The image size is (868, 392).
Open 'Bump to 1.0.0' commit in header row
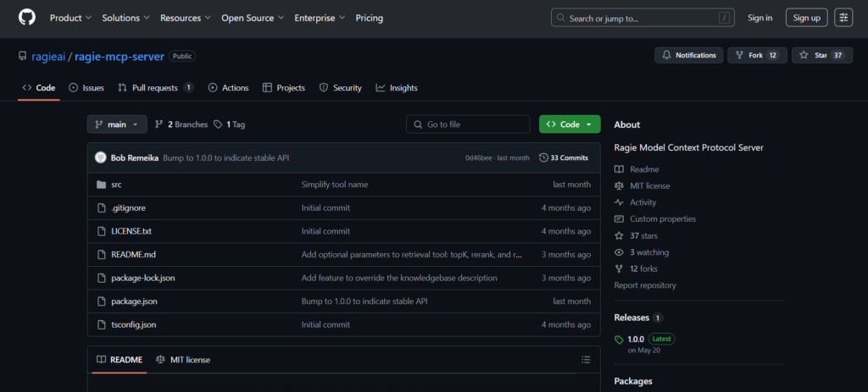tap(225, 157)
